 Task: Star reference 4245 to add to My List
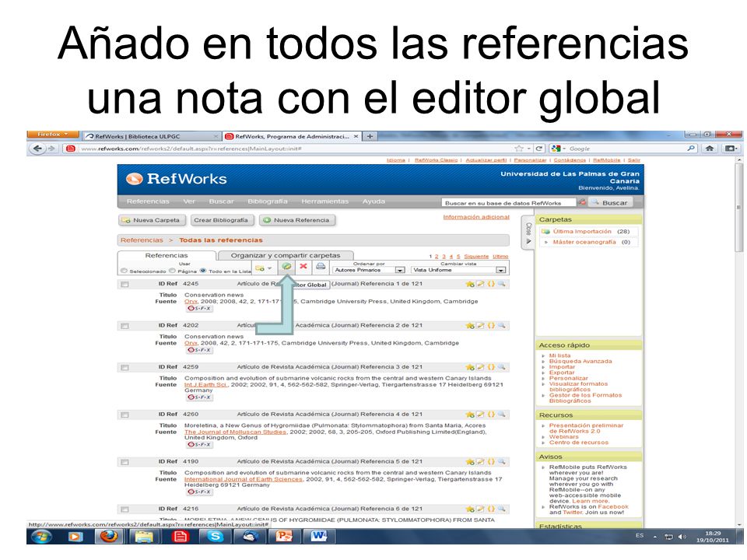(470, 285)
